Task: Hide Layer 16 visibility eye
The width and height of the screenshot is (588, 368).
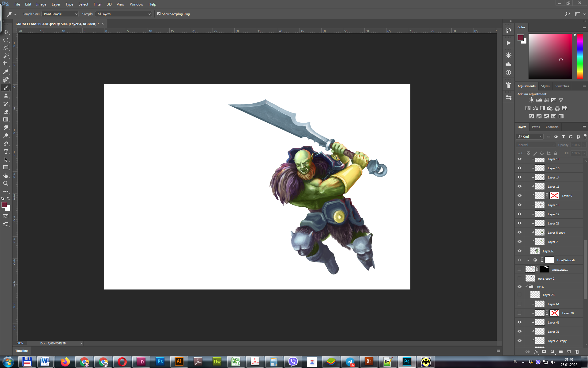Action: 519,168
